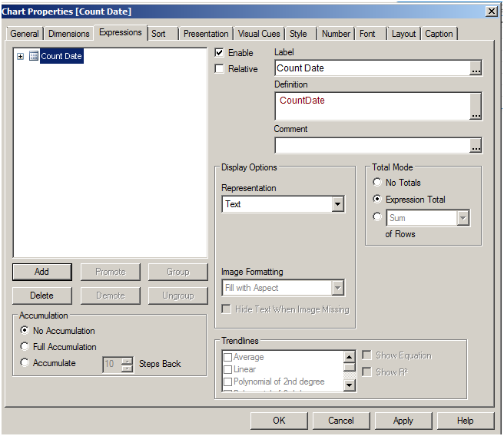Switch to the Caption tab

coord(439,34)
